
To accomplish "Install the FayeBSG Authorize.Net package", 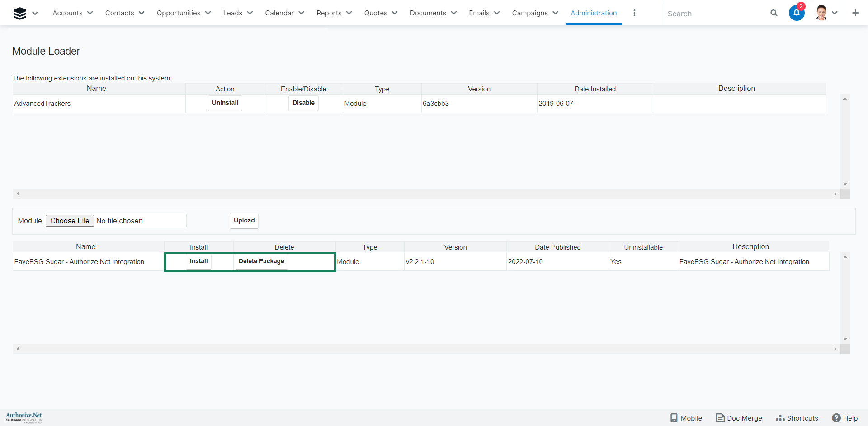I will point(198,261).
